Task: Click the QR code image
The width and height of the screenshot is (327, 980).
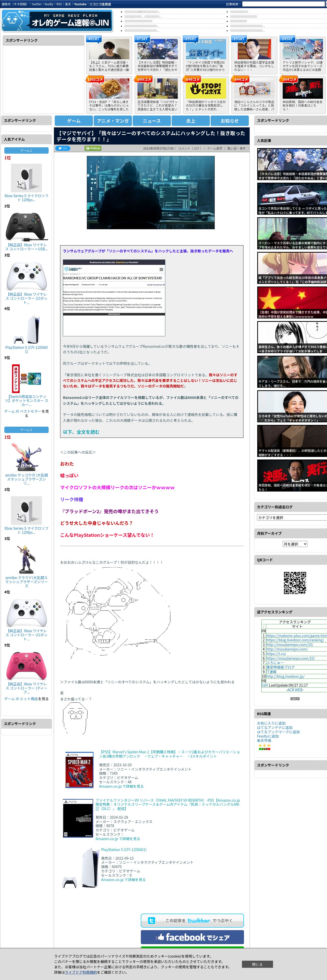Action: tap(295, 582)
